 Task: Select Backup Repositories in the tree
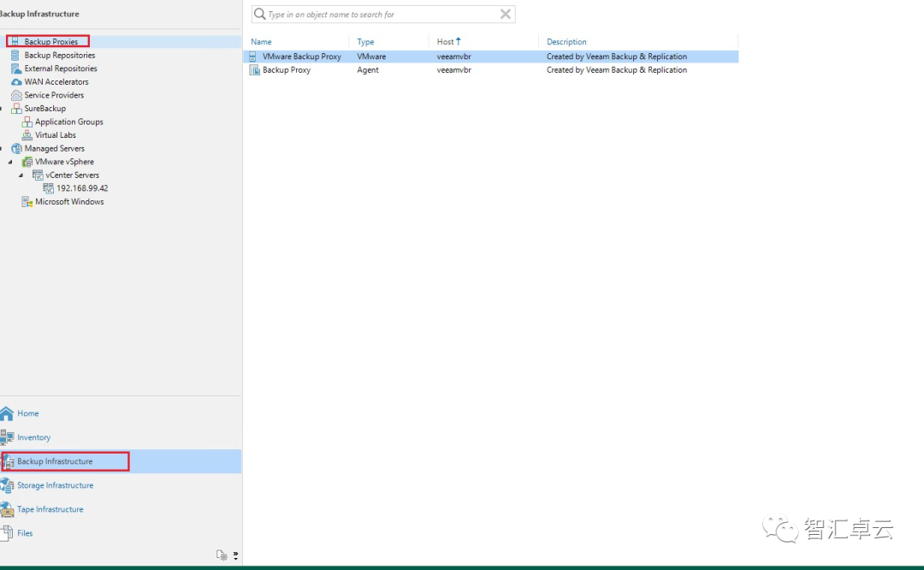point(60,55)
